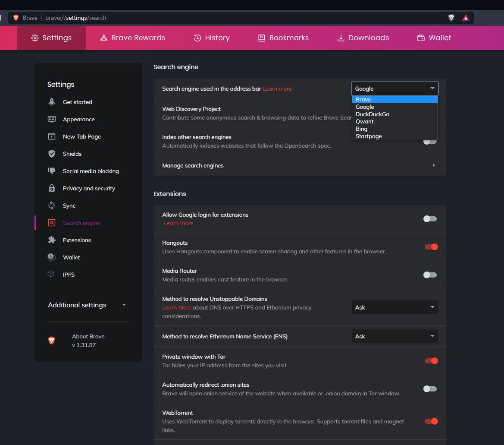Enable the Media Router switch
The image size is (504, 445).
coord(430,275)
